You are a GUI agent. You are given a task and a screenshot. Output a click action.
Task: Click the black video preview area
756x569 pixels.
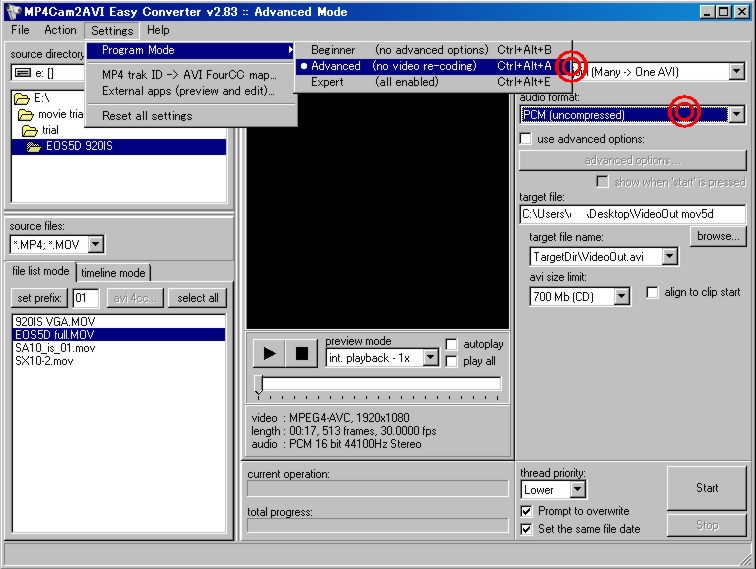pyautogui.click(x=378, y=210)
